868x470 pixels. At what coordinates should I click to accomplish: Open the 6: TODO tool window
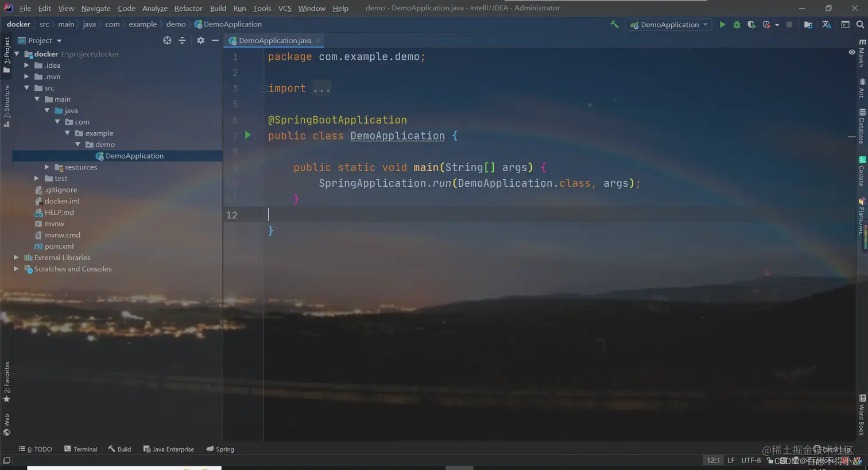point(36,449)
